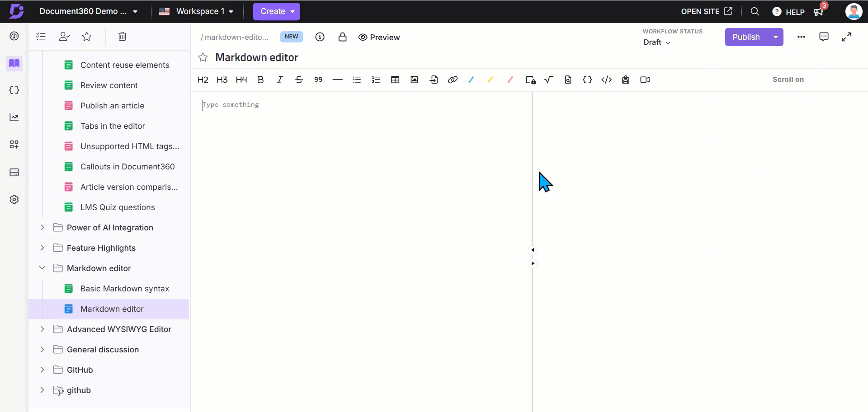Collapse editor pane with left arrow
This screenshot has height=412, width=868.
[533, 250]
